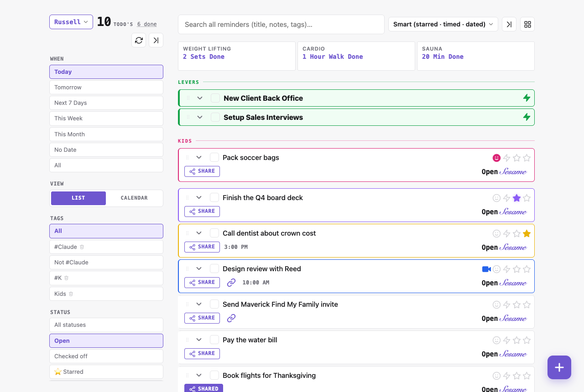This screenshot has width=584, height=392.
Task: Check off Setup Sales Interviews
Action: coord(215,117)
